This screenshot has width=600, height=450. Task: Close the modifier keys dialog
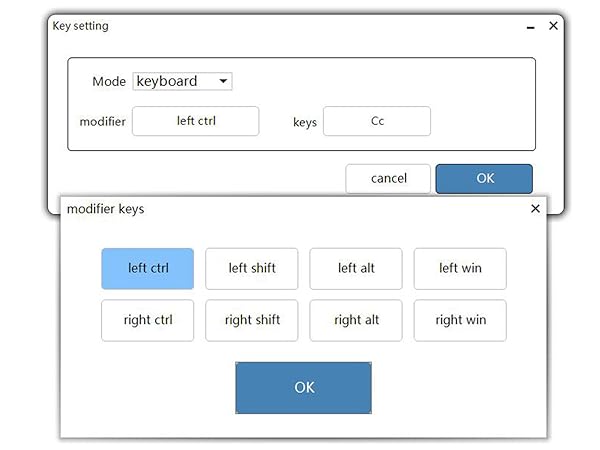click(x=535, y=209)
